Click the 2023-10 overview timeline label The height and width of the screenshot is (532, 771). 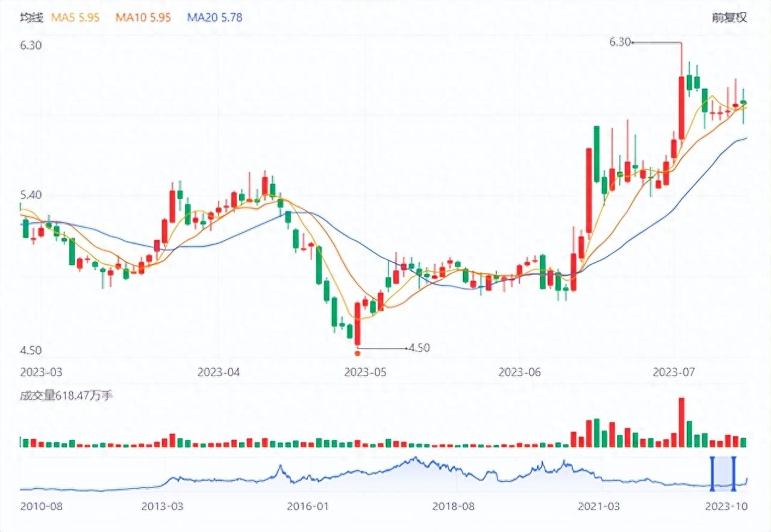[x=726, y=506]
